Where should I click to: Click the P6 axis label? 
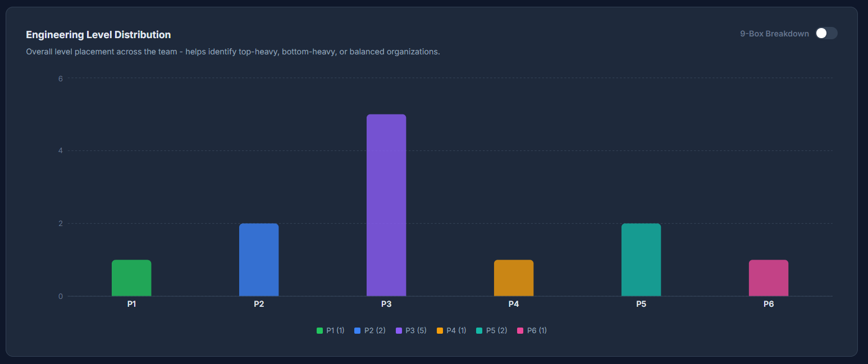click(x=768, y=304)
